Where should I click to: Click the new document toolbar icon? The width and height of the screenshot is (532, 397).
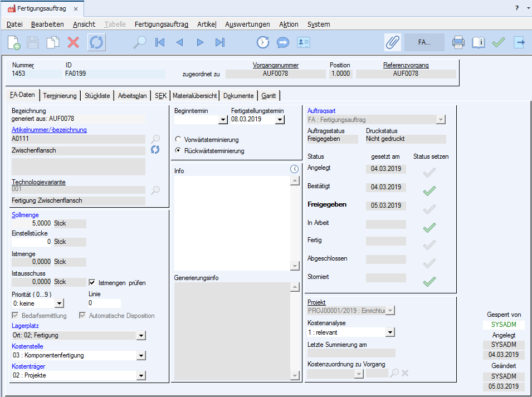[x=14, y=42]
